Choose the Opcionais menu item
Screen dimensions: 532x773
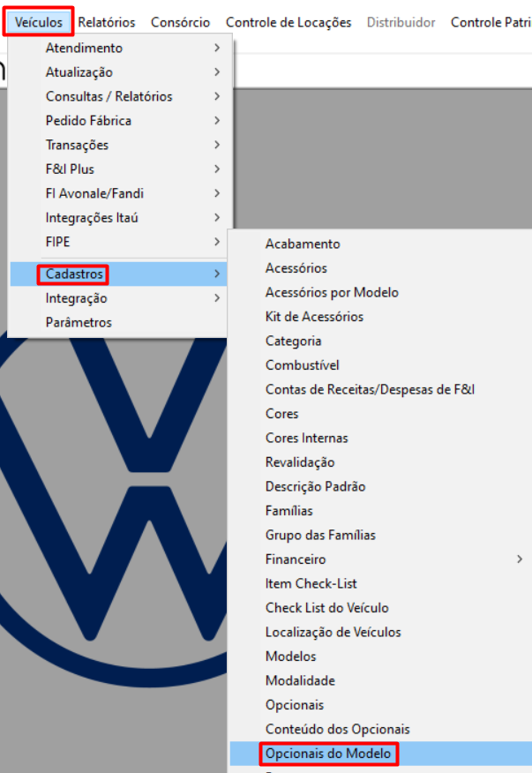click(380, 704)
